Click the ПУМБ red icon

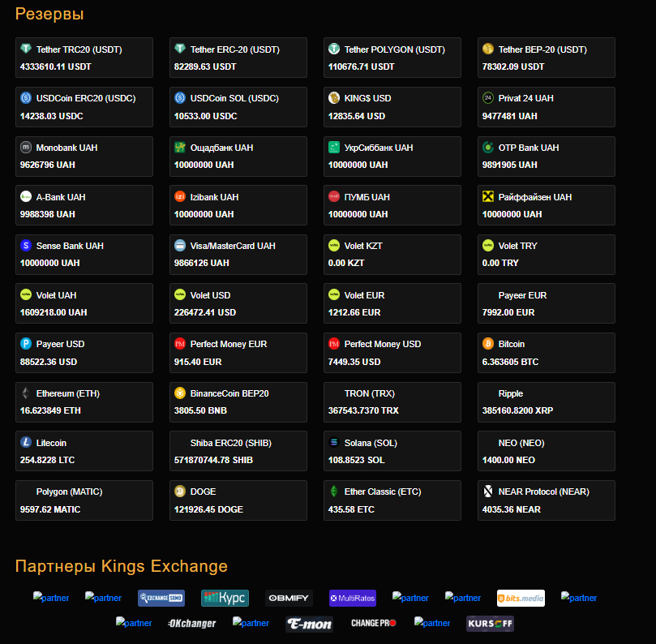point(334,196)
